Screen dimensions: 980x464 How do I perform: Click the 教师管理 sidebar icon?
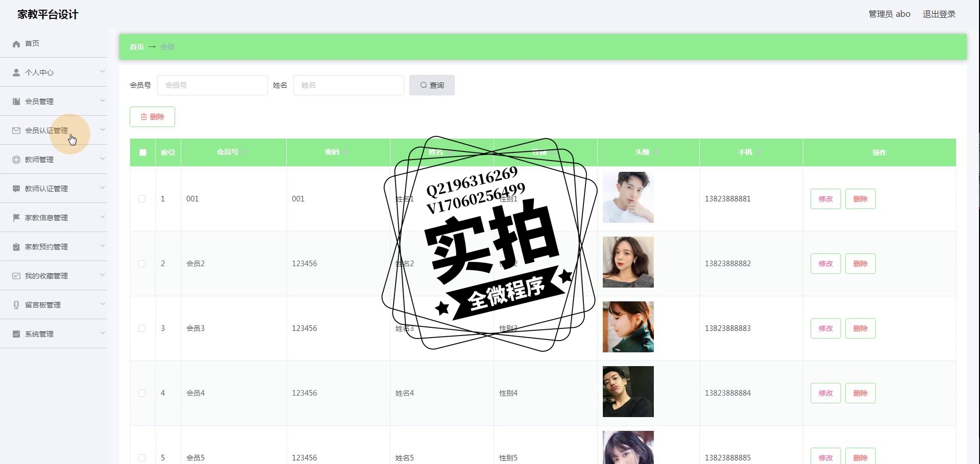(16, 160)
